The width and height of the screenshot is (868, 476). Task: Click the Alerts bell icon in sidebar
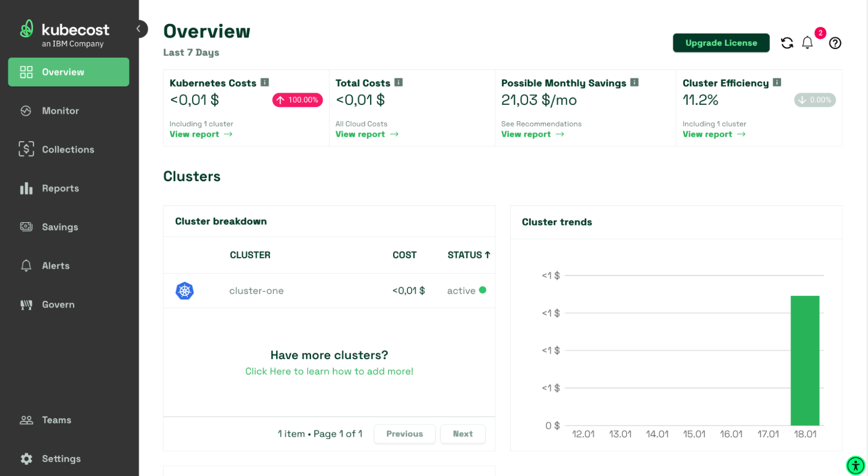tap(26, 265)
